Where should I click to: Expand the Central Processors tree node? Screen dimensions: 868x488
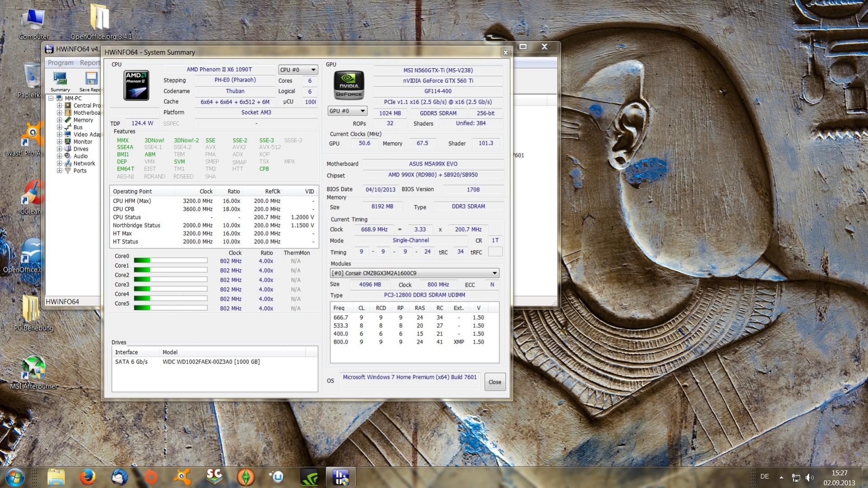point(59,105)
